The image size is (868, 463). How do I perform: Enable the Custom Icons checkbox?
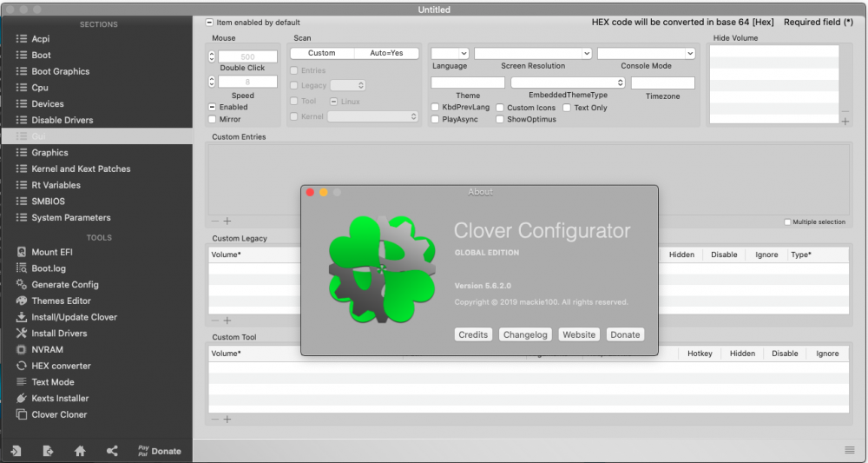(x=500, y=108)
